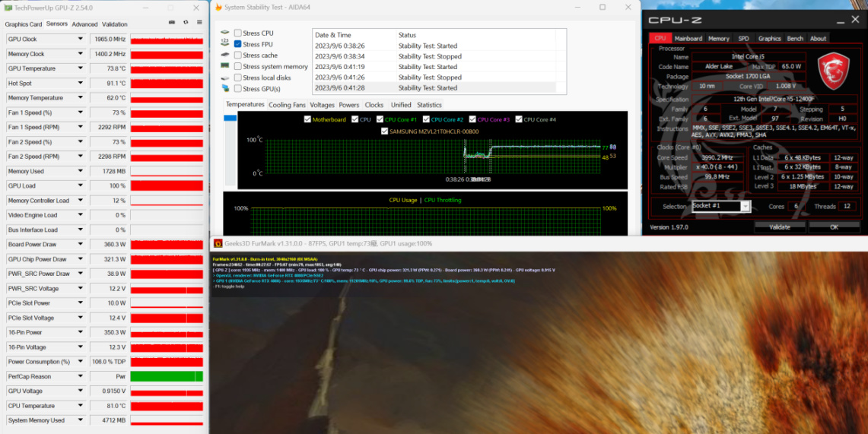Open the GPU Clock sensor dropdown
This screenshot has width=868, height=434.
coord(81,40)
